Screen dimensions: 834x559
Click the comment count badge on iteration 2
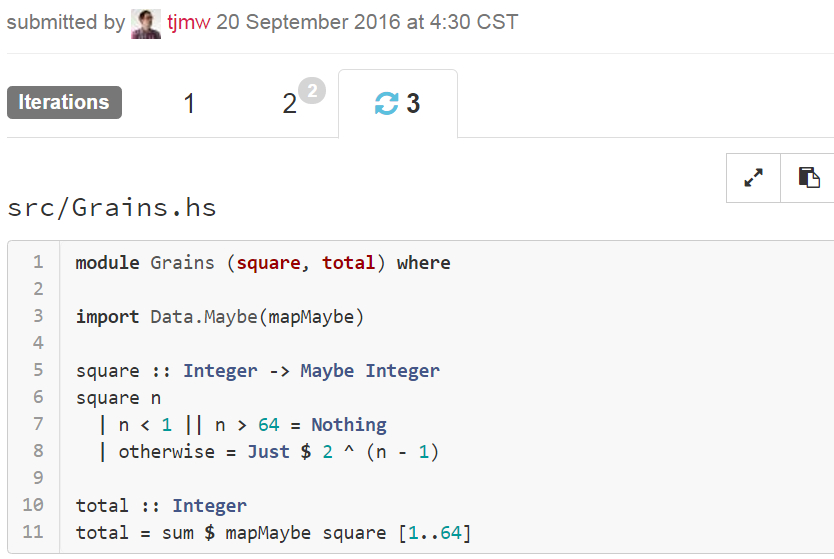[312, 92]
